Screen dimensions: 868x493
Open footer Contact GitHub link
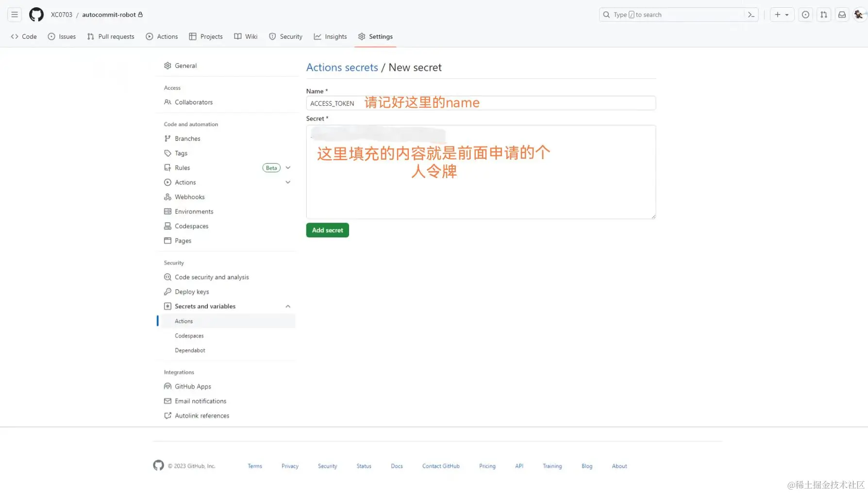pyautogui.click(x=441, y=466)
